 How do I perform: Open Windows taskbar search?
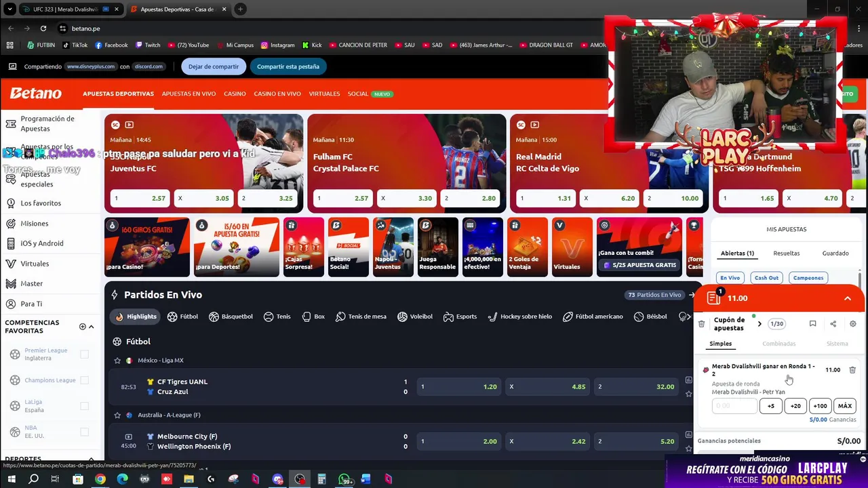tap(33, 479)
